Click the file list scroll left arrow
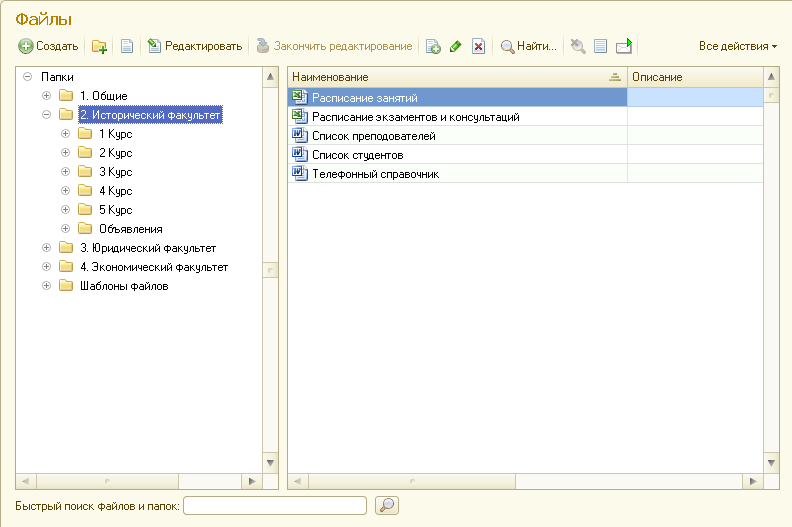This screenshot has height=527, width=792. pyautogui.click(x=298, y=482)
